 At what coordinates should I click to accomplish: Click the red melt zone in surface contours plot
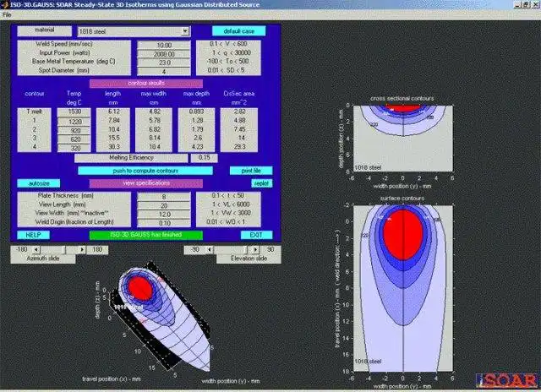click(x=403, y=235)
